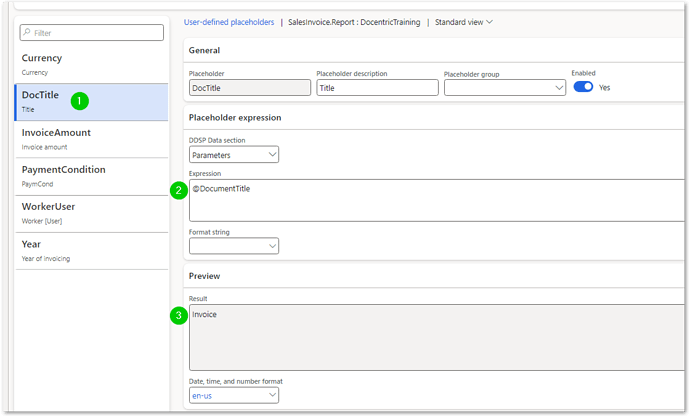Select the WorkerUser placeholder
The height and width of the screenshot is (417, 690).
click(x=85, y=212)
